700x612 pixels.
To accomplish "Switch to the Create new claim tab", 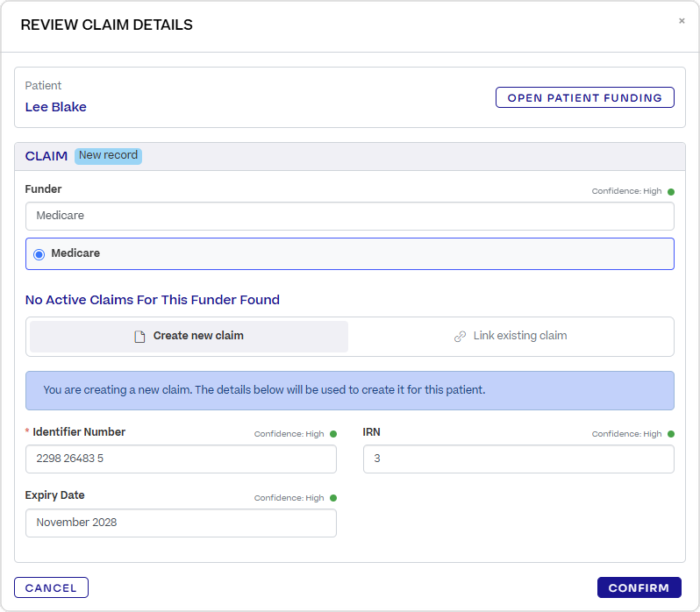I will point(189,337).
